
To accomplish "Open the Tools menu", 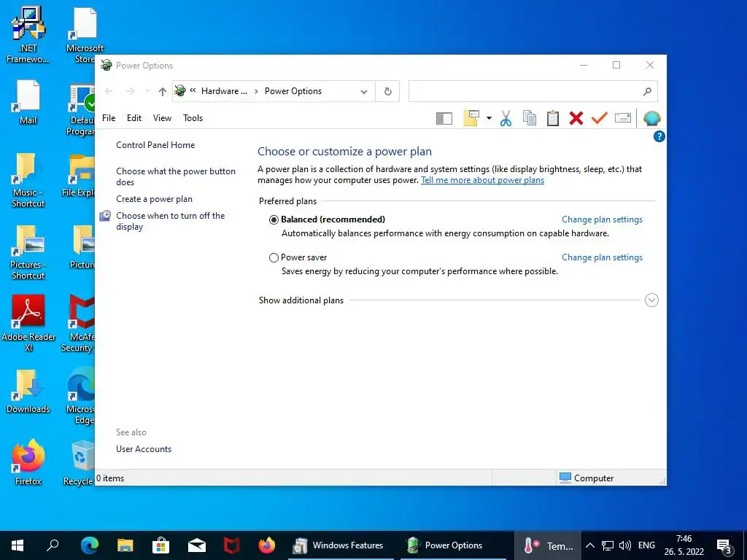I will pyautogui.click(x=193, y=118).
